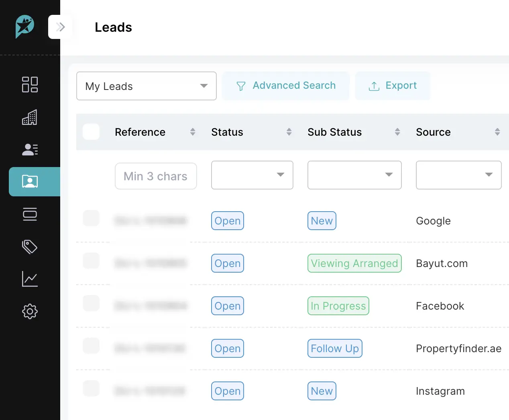Open the contacts list icon in the sidebar
Screen dimensions: 509x420
30,149
